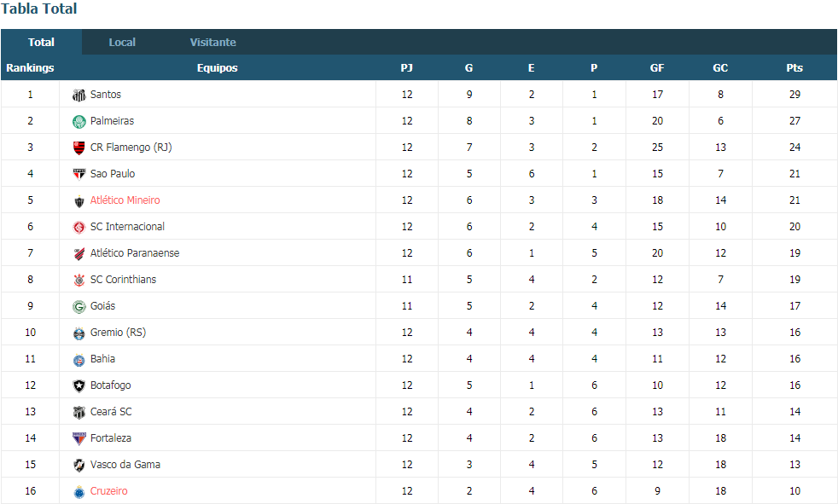Click the Atlético Paranaense crest icon
Screen dimensions: 838x504
[79, 253]
